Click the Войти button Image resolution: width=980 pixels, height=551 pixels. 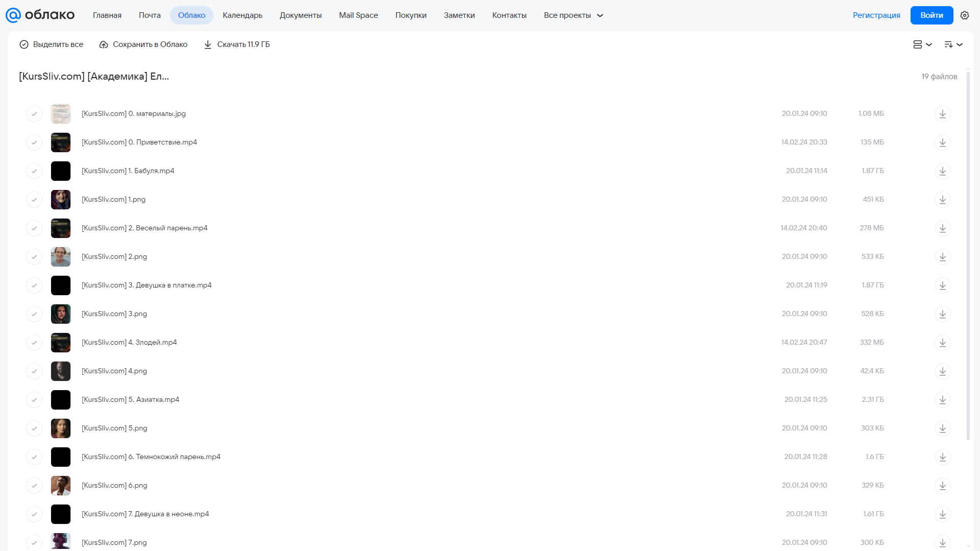pos(931,15)
